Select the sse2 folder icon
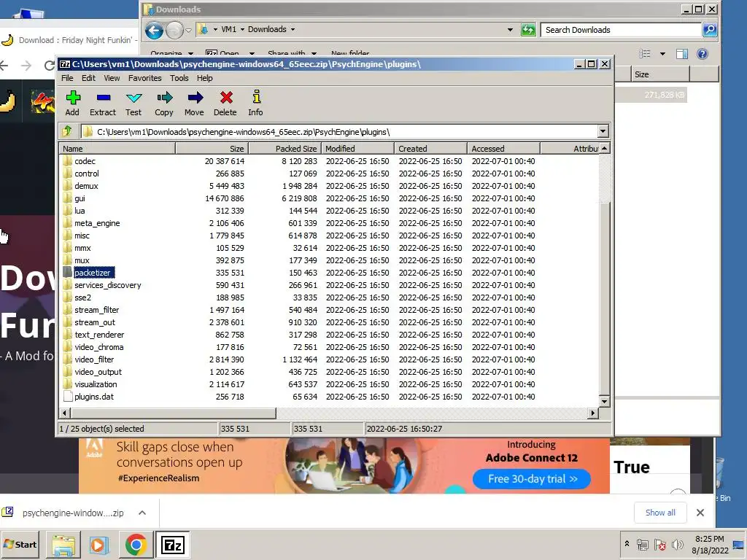This screenshot has width=747, height=560. pos(67,297)
